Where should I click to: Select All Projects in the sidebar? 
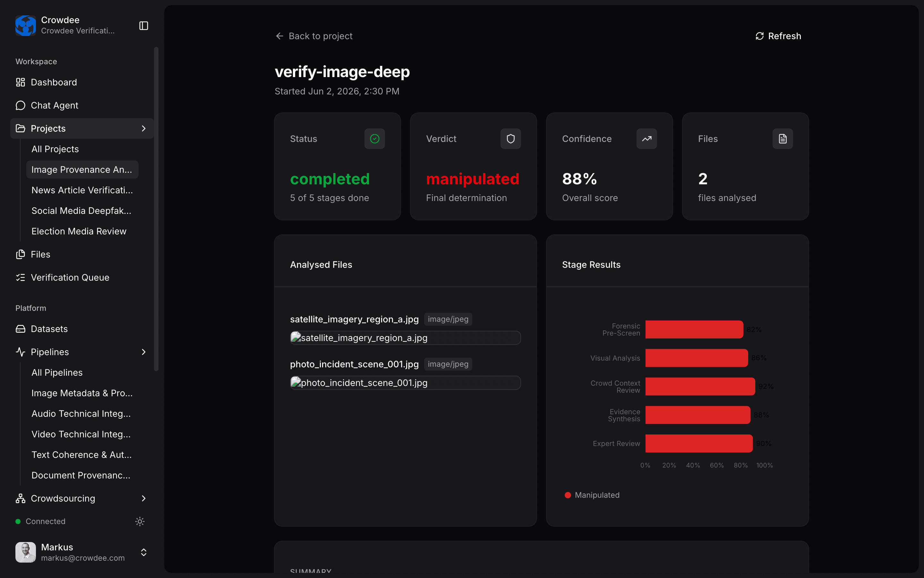tap(82, 149)
